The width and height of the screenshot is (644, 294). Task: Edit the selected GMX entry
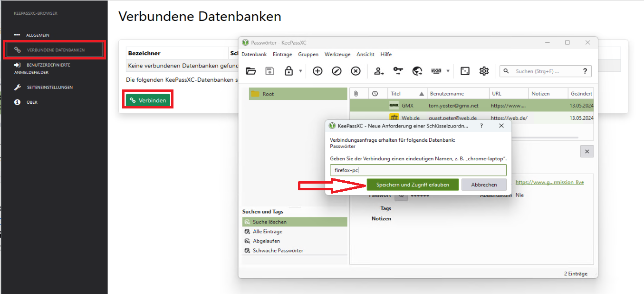click(x=336, y=71)
